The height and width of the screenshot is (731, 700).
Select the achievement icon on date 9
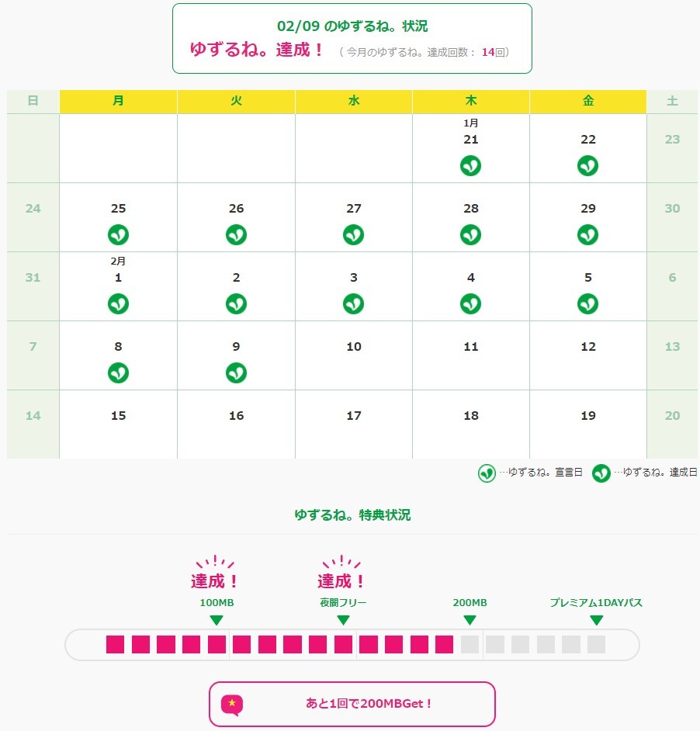coord(236,372)
